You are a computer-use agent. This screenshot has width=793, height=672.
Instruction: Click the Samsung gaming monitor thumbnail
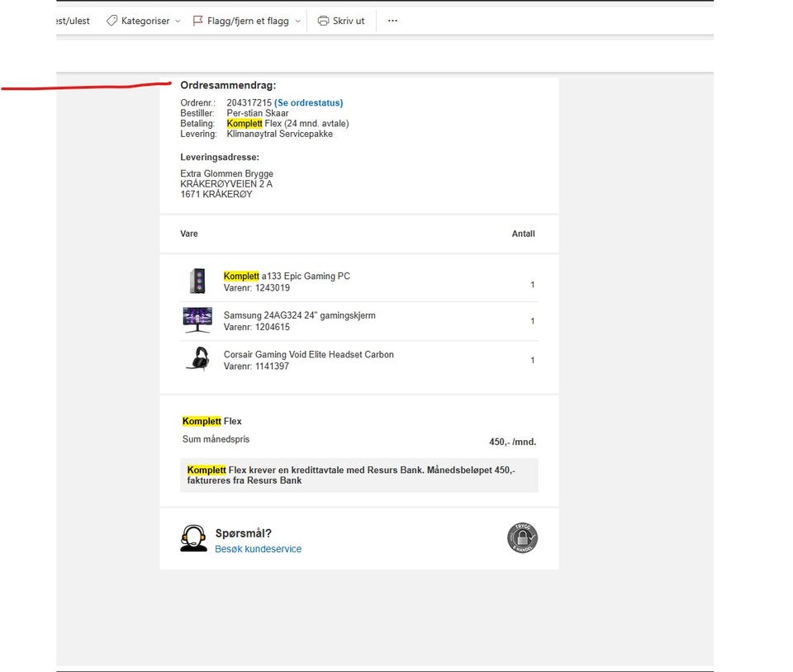click(x=197, y=319)
